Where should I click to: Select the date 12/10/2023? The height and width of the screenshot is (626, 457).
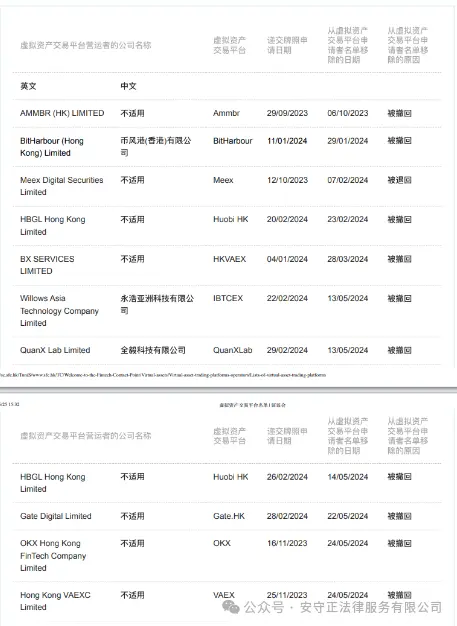(287, 180)
